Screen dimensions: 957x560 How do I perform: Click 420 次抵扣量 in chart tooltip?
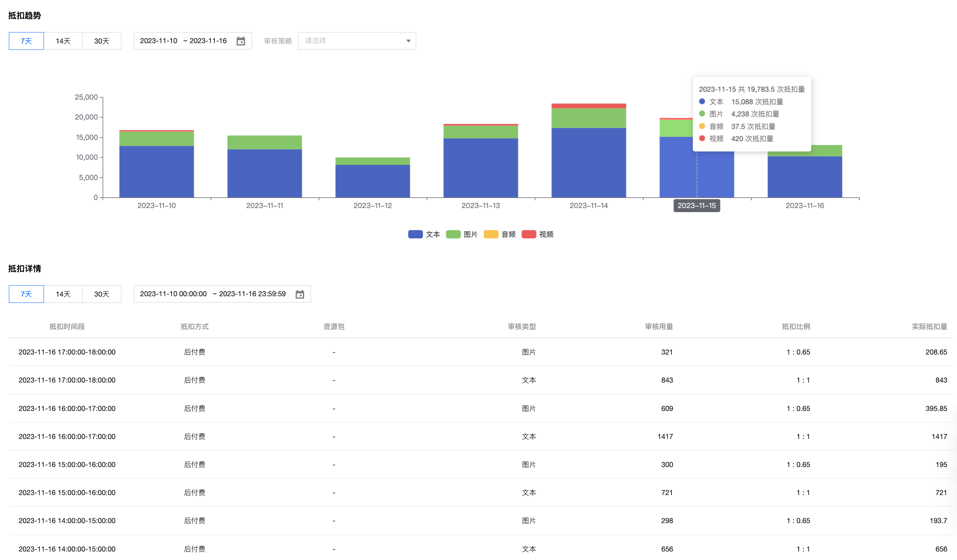(752, 139)
